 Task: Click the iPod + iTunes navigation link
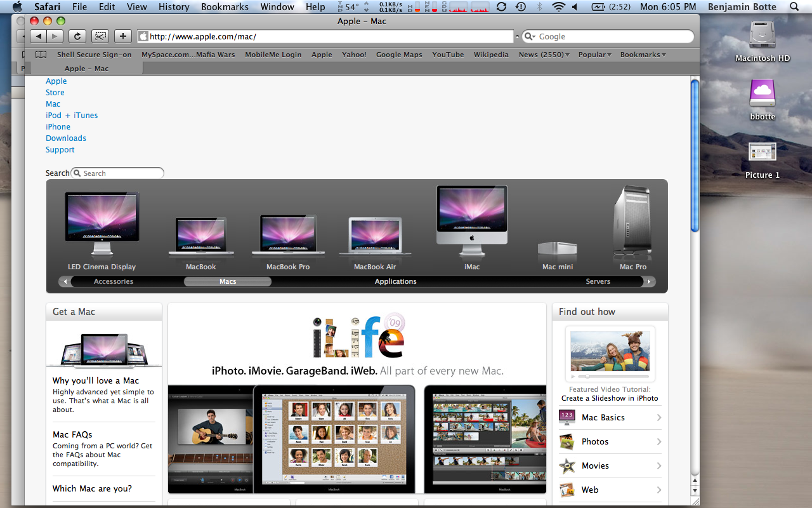[x=72, y=115]
